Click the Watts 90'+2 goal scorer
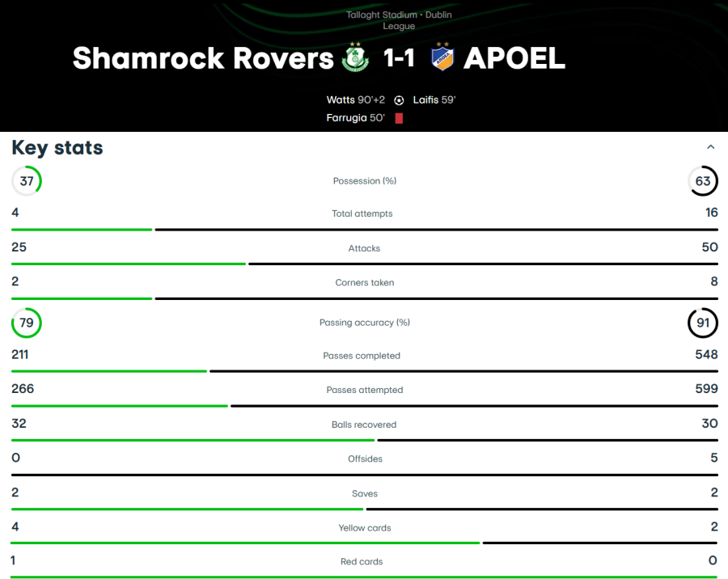This screenshot has height=579, width=728. 355,100
